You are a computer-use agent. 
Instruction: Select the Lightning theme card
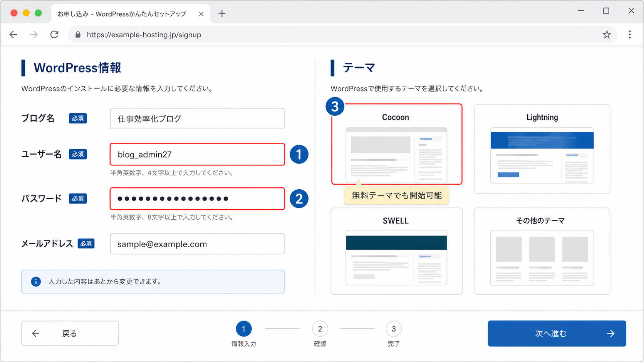tap(542, 149)
